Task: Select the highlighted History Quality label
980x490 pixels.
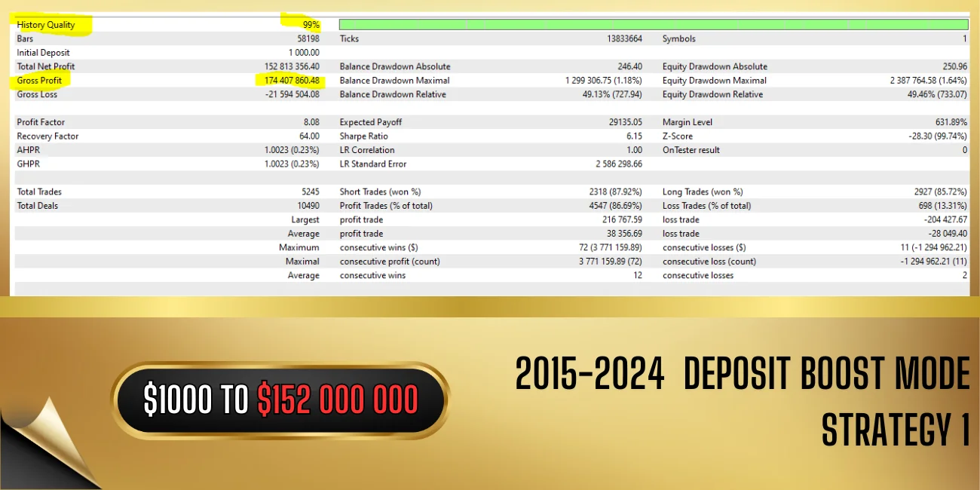Action: pyautogui.click(x=46, y=25)
